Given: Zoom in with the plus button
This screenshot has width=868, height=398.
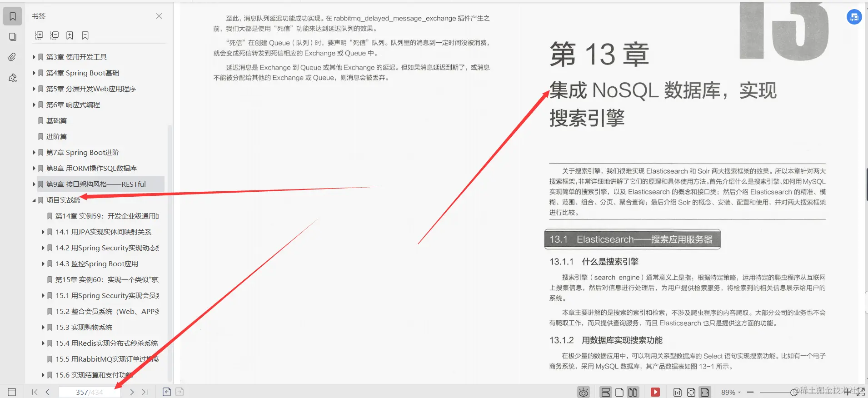Looking at the screenshot, I should click(x=847, y=392).
